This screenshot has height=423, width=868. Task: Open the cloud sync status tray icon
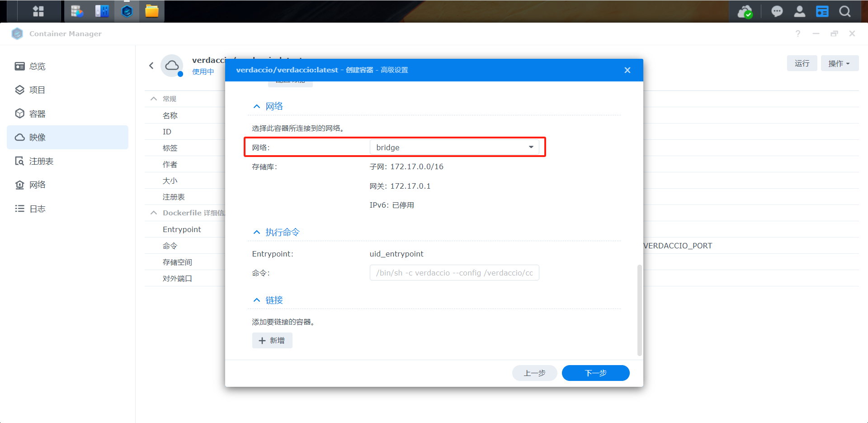click(745, 11)
